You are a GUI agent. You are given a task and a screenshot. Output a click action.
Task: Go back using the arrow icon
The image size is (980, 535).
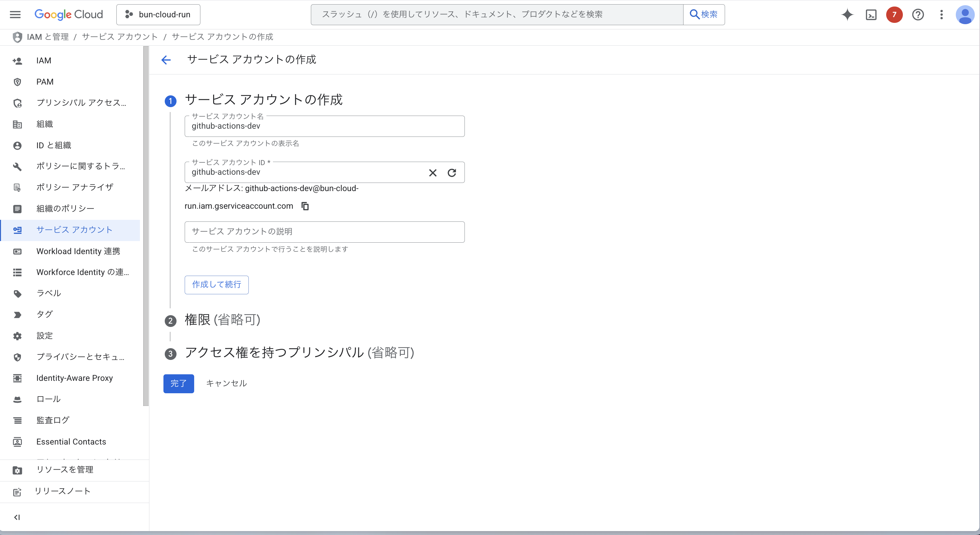point(166,60)
